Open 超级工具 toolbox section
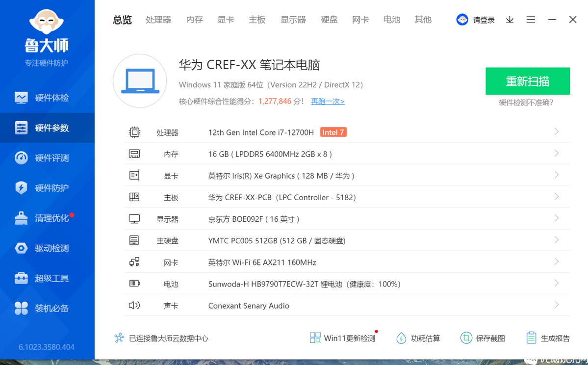The width and height of the screenshot is (588, 365). pyautogui.click(x=47, y=278)
